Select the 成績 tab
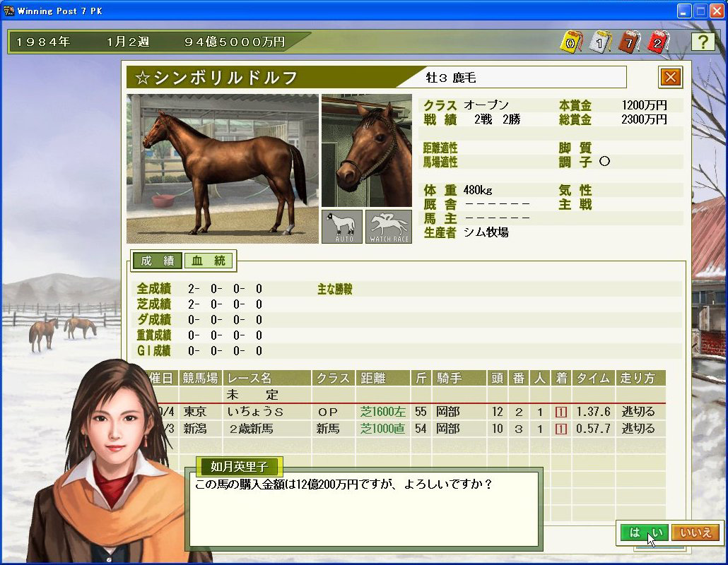 pyautogui.click(x=157, y=261)
